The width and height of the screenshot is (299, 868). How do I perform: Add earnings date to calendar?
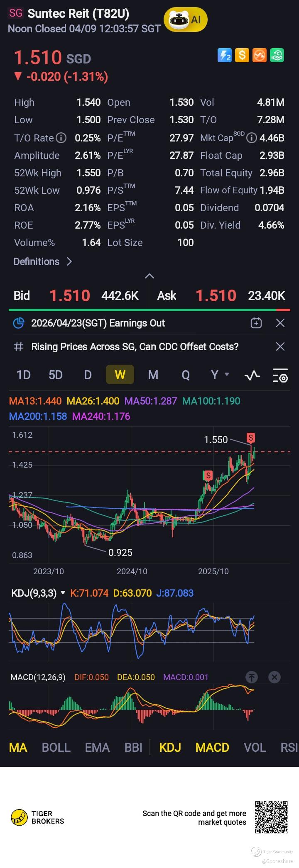(x=256, y=323)
